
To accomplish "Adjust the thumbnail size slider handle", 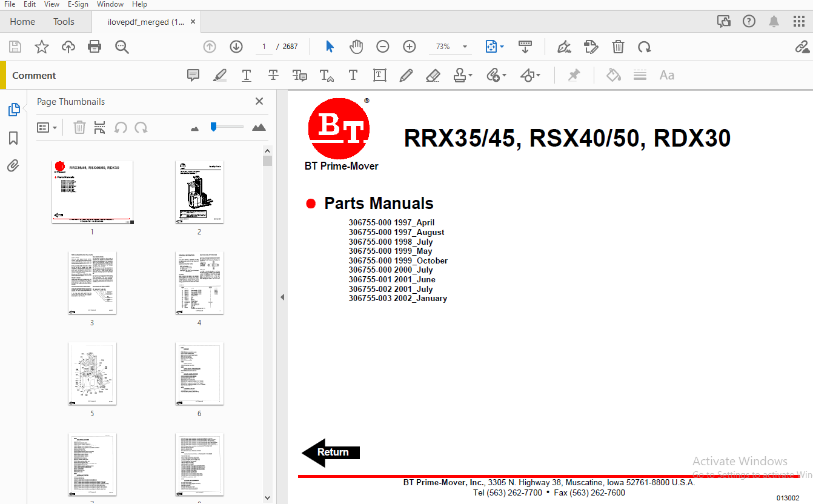I will [x=213, y=127].
